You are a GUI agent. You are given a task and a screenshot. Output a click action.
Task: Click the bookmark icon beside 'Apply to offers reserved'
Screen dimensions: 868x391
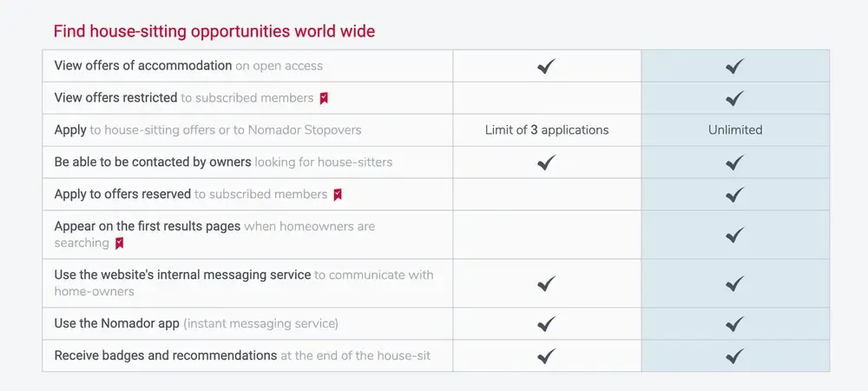click(x=338, y=195)
